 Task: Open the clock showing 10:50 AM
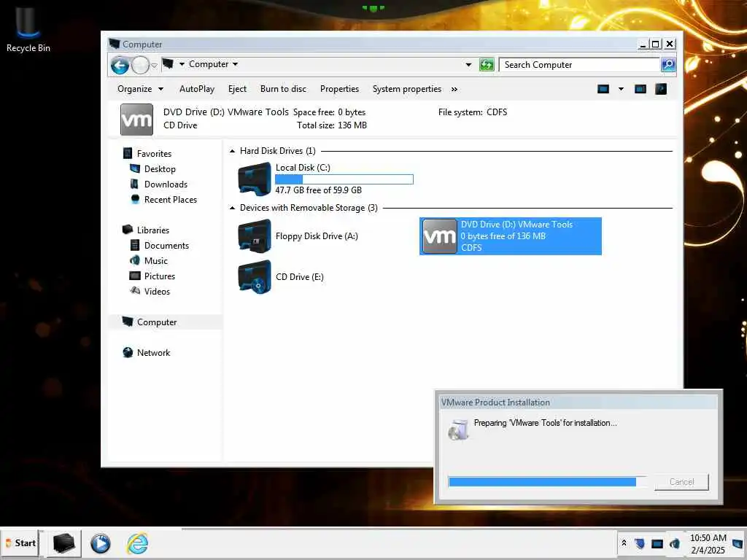(708, 544)
